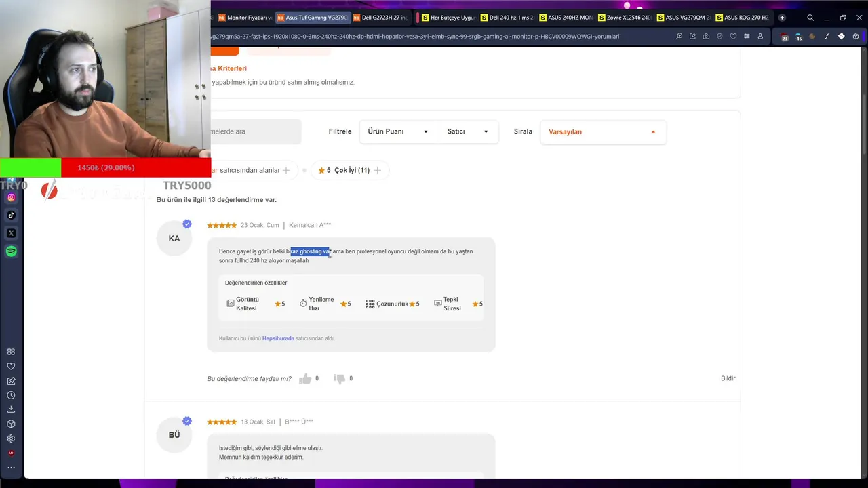Mark Kemalcan's review helpful with thumbs up
The height and width of the screenshot is (488, 868).
coord(305,378)
